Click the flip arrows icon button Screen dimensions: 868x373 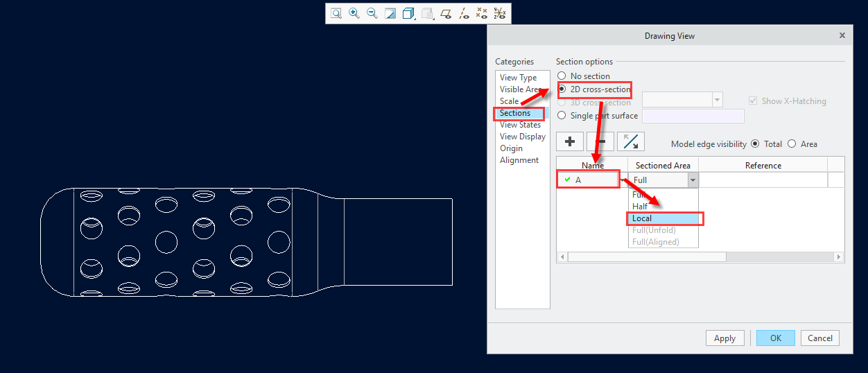pos(631,141)
